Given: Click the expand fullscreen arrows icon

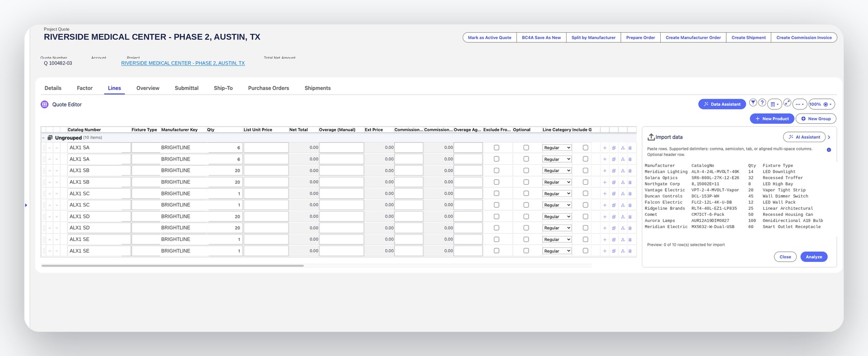Looking at the screenshot, I should coord(787,103).
